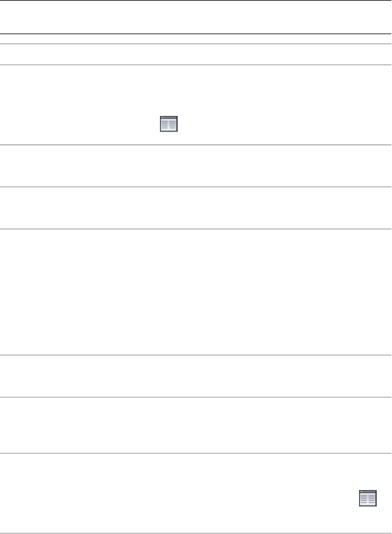Click the narrow gap between black and gray lines
392x534 pixels.
pyautogui.click(x=196, y=39)
